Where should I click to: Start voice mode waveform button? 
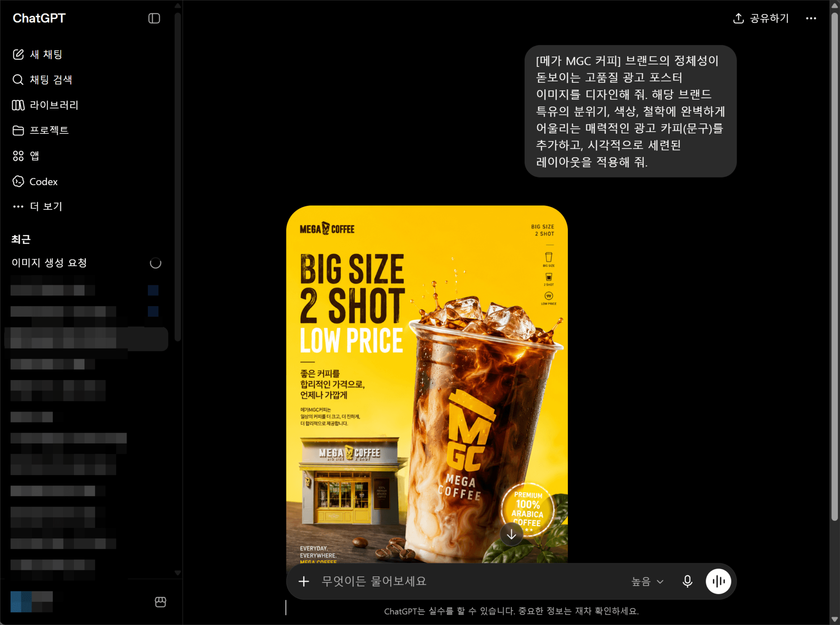pos(718,581)
